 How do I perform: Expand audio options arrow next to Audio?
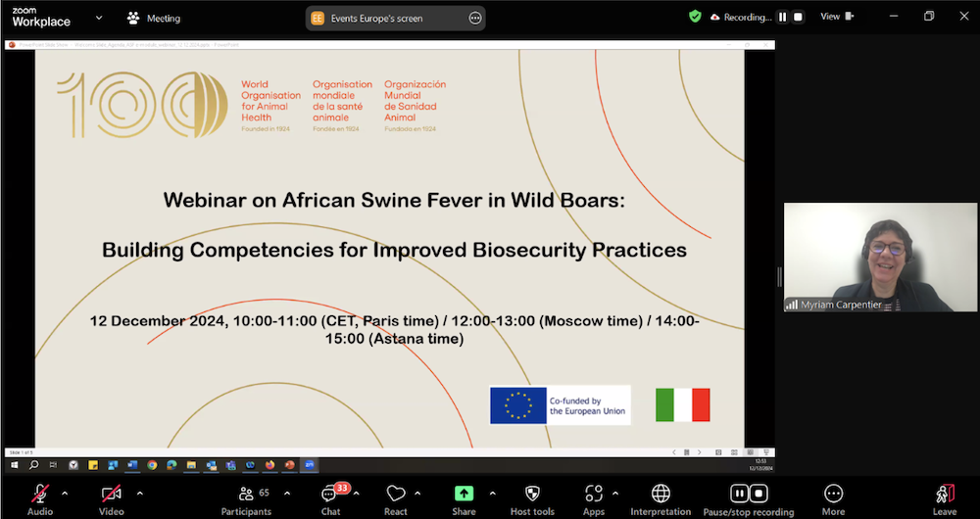pyautogui.click(x=66, y=493)
